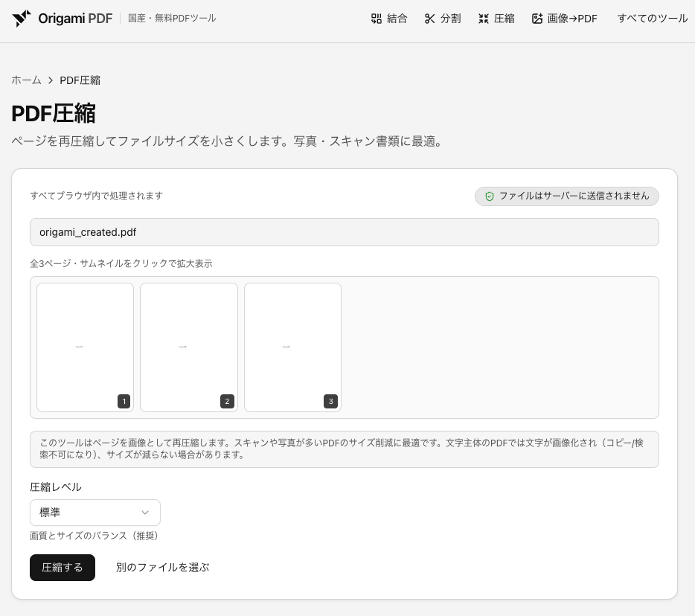Click the page number 2 badge
The height and width of the screenshot is (616, 695).
tap(227, 402)
